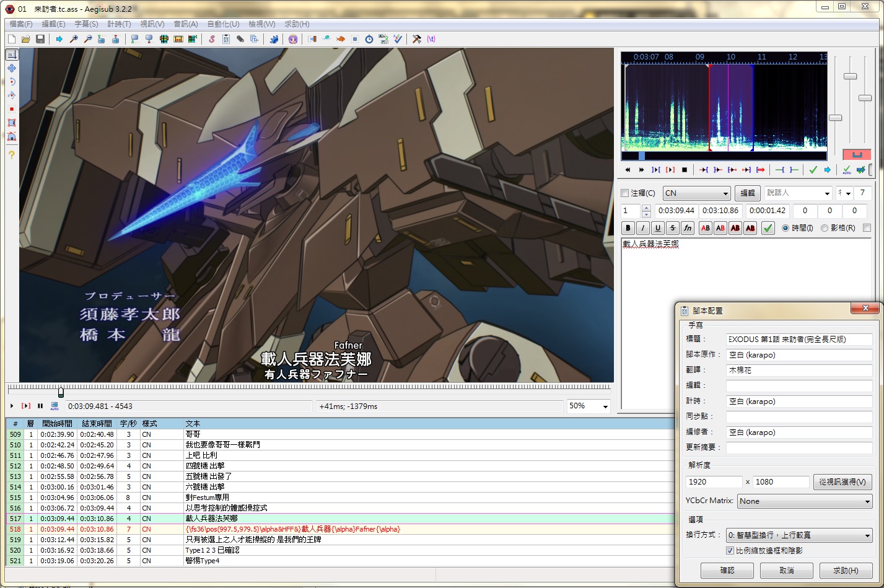
Task: Toggle audio auto-commit (AUTO check)
Action: [846, 170]
